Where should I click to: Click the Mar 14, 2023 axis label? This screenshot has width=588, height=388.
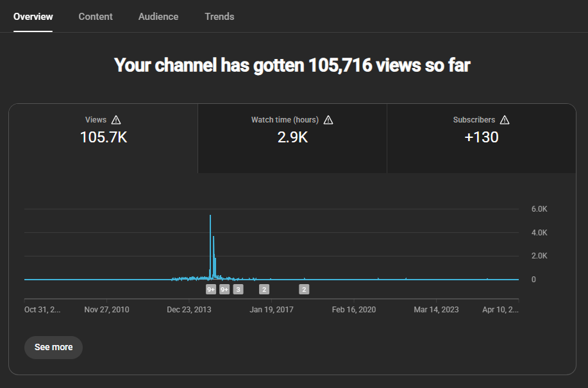click(x=436, y=310)
